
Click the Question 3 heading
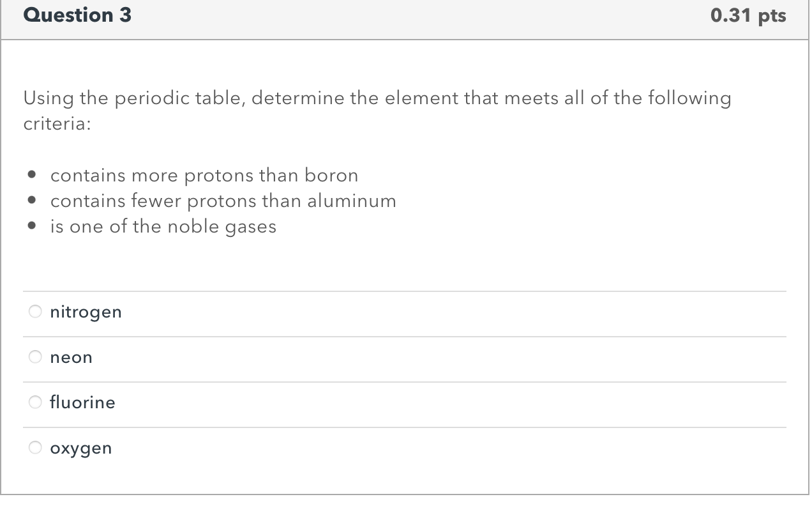pos(77,15)
